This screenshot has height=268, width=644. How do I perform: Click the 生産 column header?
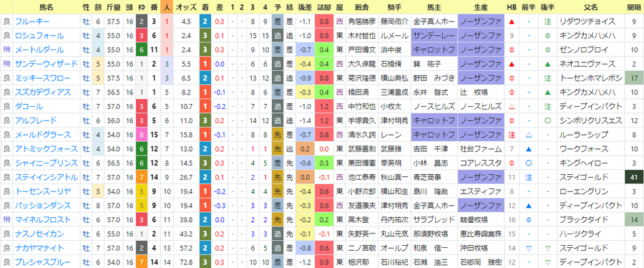480,7
